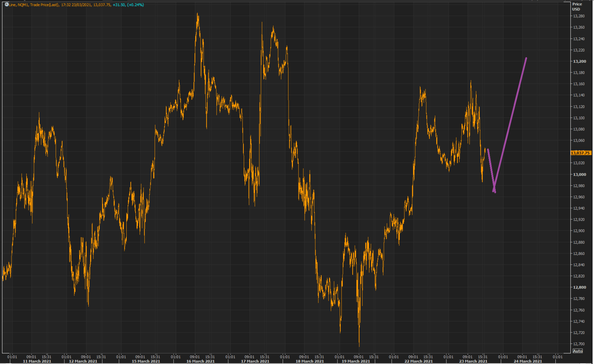Select the 19 March 2021 date label

tap(356, 361)
